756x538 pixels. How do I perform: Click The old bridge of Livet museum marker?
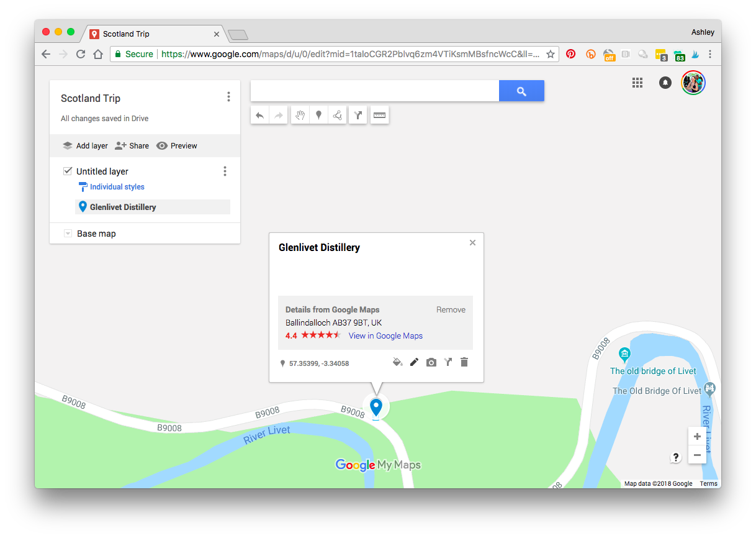(625, 355)
